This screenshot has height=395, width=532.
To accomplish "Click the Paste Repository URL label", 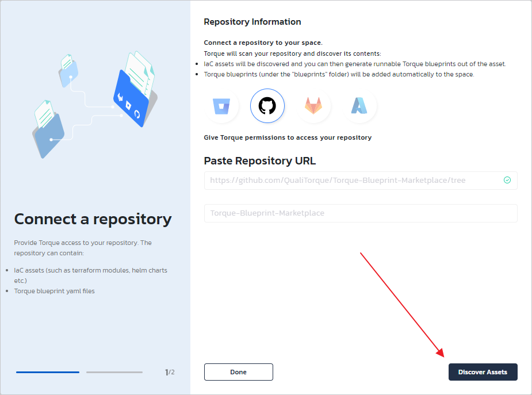I will (x=260, y=161).
